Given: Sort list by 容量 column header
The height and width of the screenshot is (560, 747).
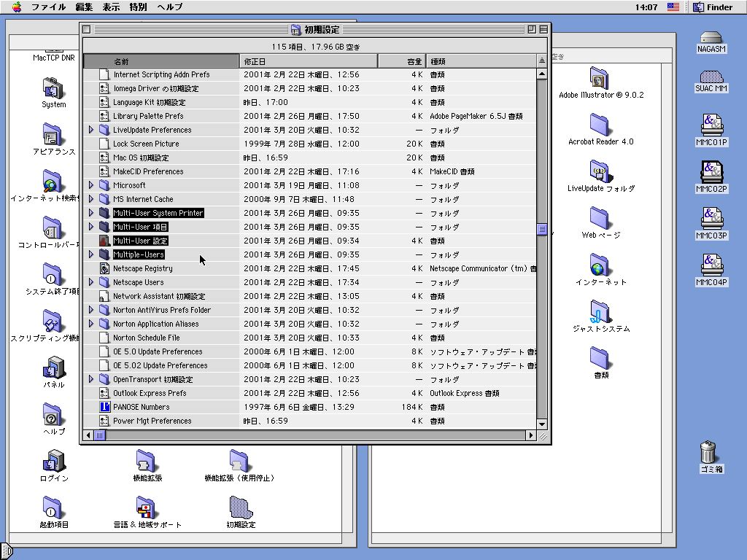Looking at the screenshot, I should point(402,61).
